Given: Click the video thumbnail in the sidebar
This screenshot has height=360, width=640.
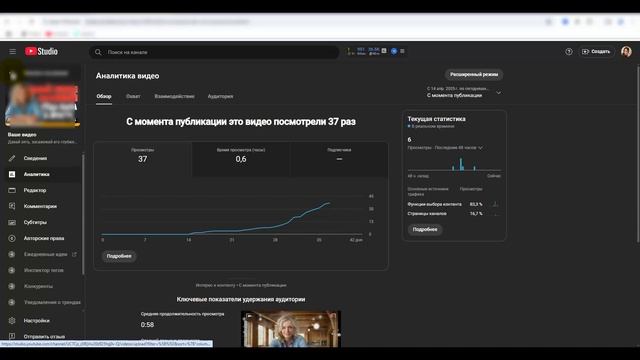Looking at the screenshot, I should coord(42,106).
